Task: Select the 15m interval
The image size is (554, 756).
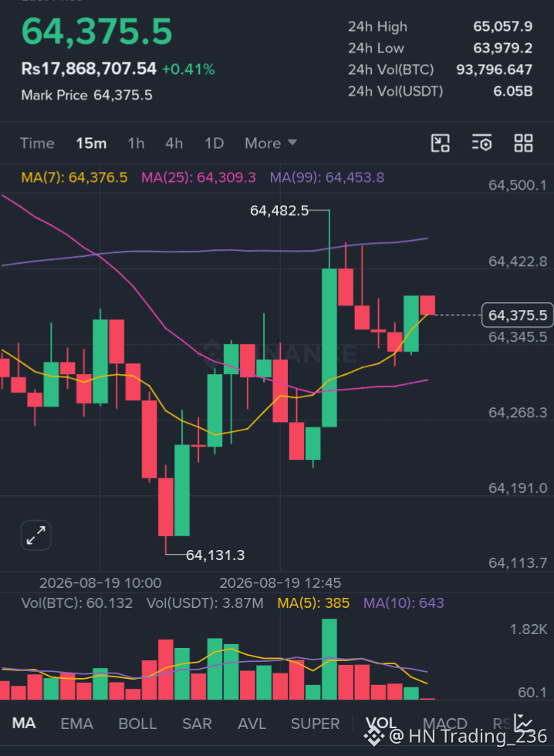Action: [91, 143]
